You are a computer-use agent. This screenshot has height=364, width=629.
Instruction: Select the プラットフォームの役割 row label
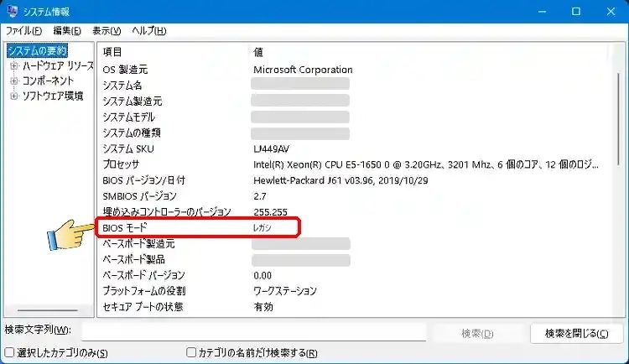pyautogui.click(x=144, y=290)
